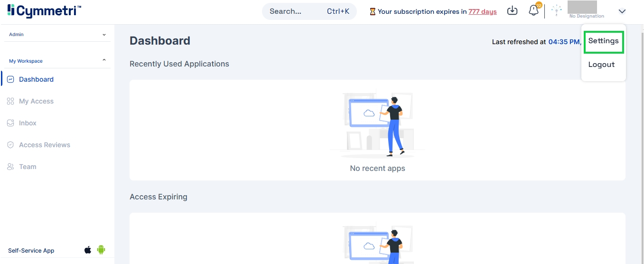Click the user avatar icon
This screenshot has width=644, height=264.
click(556, 10)
